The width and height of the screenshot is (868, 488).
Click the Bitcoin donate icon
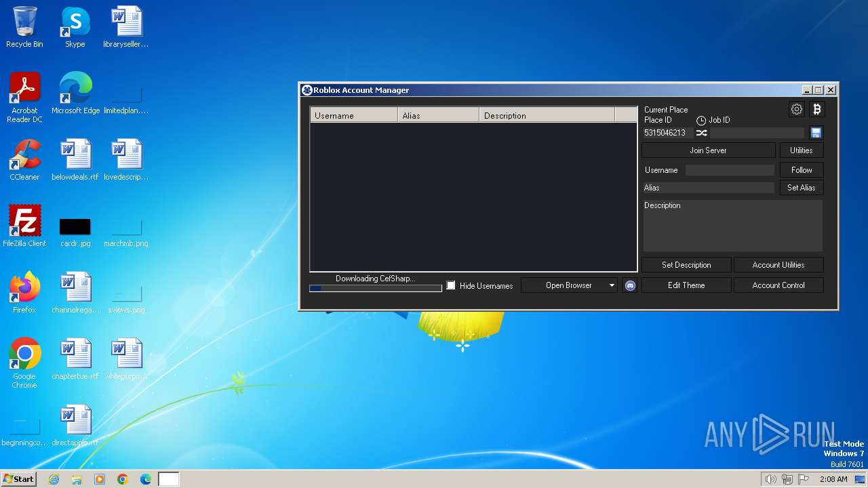coord(816,109)
